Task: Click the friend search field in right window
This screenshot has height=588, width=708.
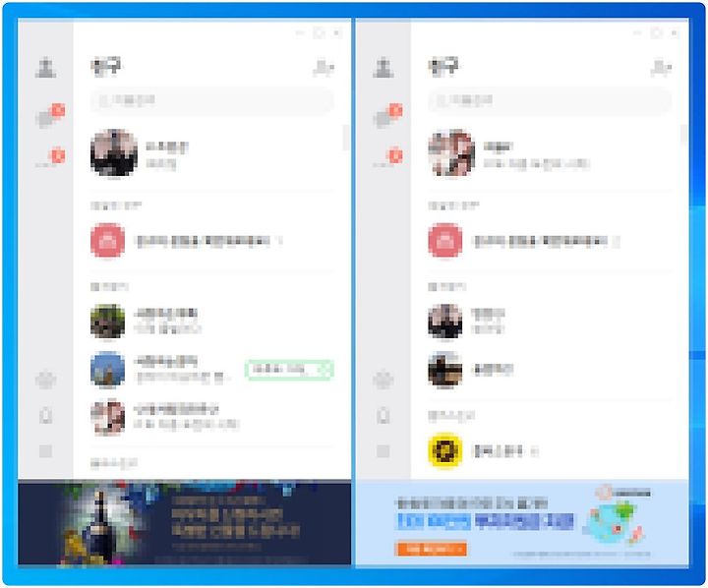Action: click(550, 100)
